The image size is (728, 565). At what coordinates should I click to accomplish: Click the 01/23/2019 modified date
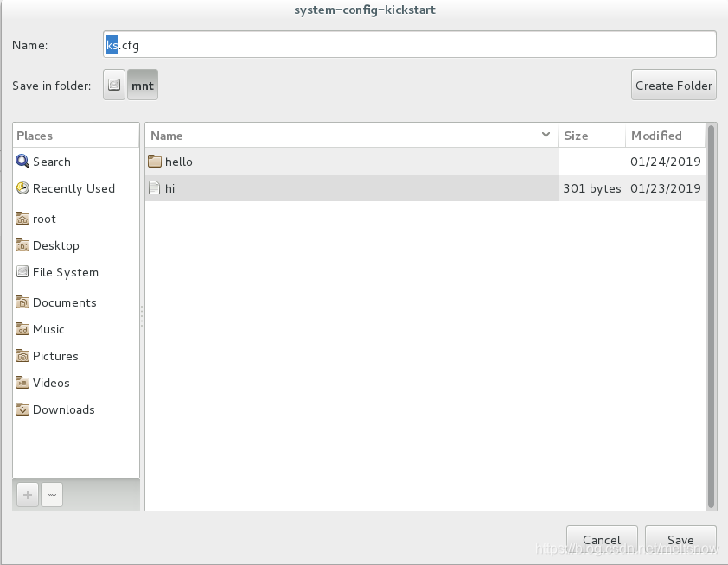click(x=666, y=188)
